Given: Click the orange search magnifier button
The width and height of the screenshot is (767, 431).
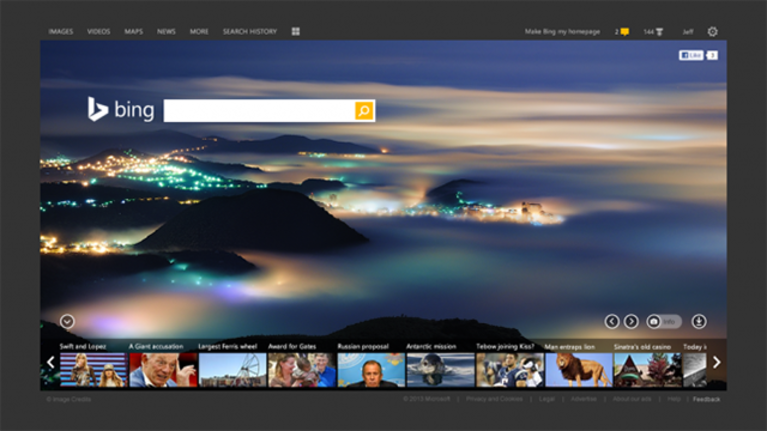Looking at the screenshot, I should click(x=364, y=111).
